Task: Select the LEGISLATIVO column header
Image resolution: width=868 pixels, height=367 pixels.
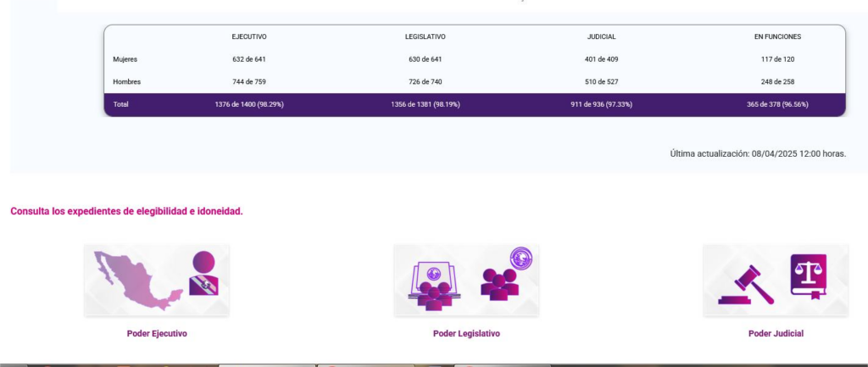Action: (425, 37)
